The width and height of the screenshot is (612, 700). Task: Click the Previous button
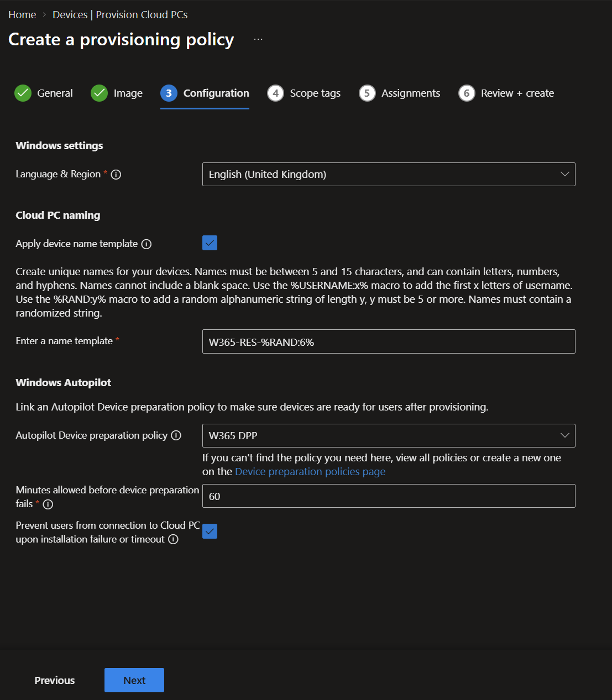(x=55, y=680)
